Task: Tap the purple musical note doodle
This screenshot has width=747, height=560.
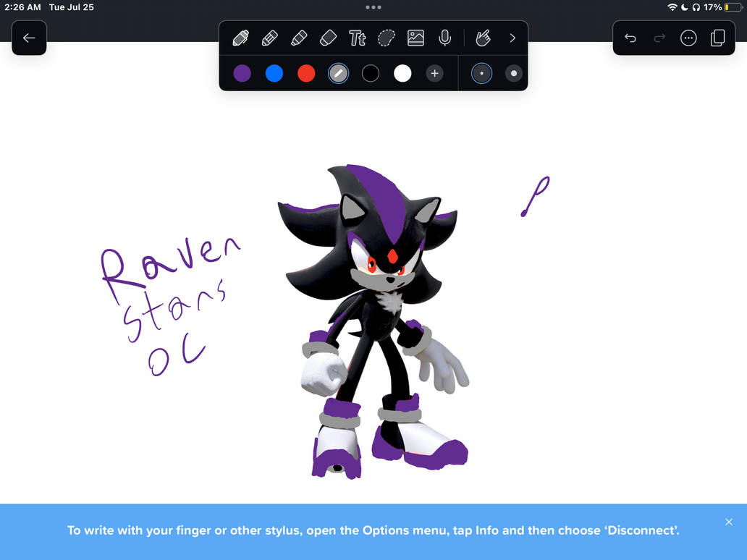Action: tap(536, 196)
